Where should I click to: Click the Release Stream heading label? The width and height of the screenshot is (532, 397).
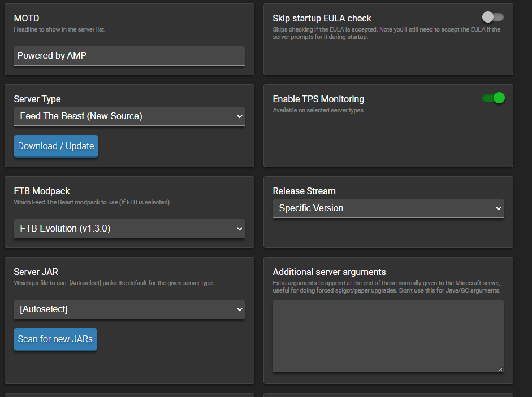(304, 191)
